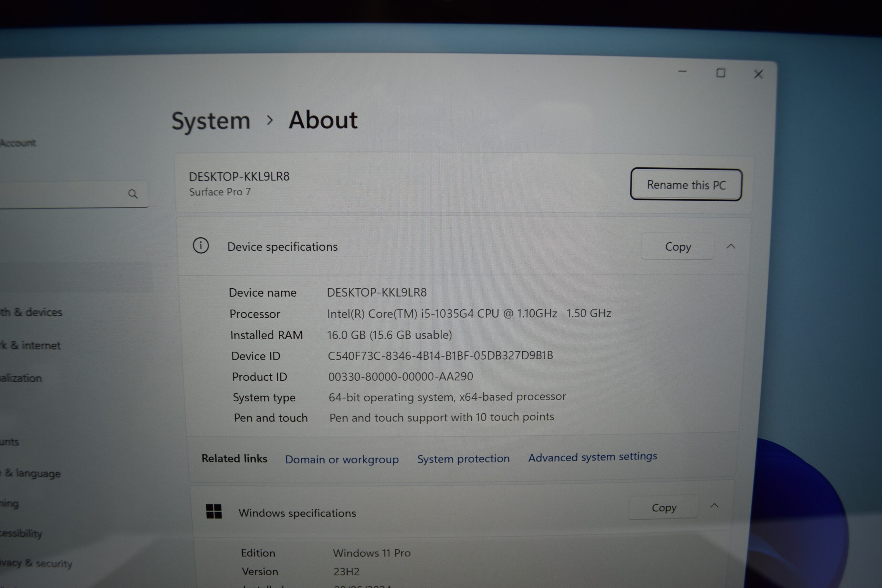This screenshot has height=588, width=882.
Task: Click the Device specifications info icon
Action: (201, 246)
